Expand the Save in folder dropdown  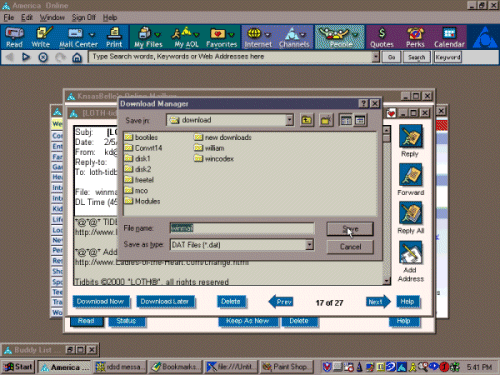[x=290, y=120]
